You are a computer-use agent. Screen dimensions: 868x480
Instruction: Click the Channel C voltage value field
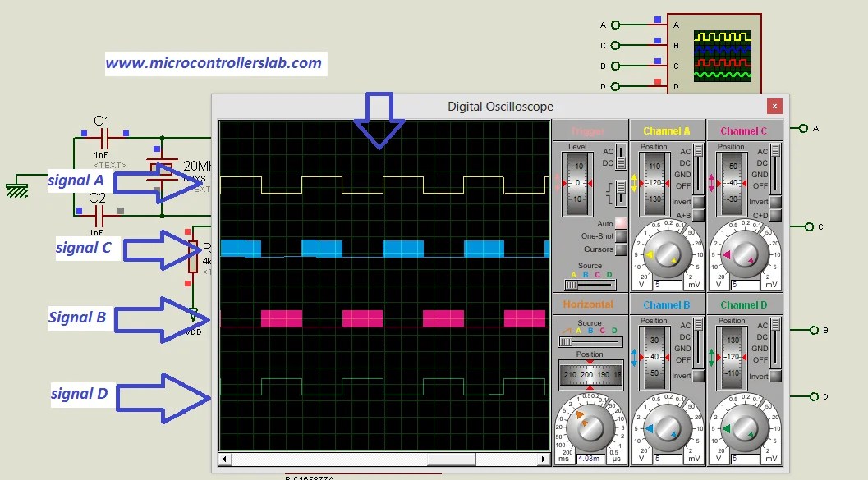[x=745, y=286]
